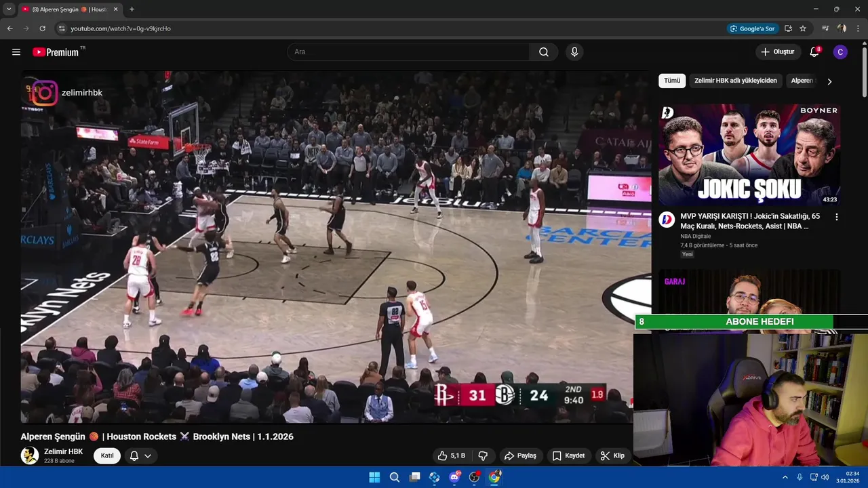Open the purple C account avatar
The width and height of the screenshot is (868, 488).
point(840,52)
